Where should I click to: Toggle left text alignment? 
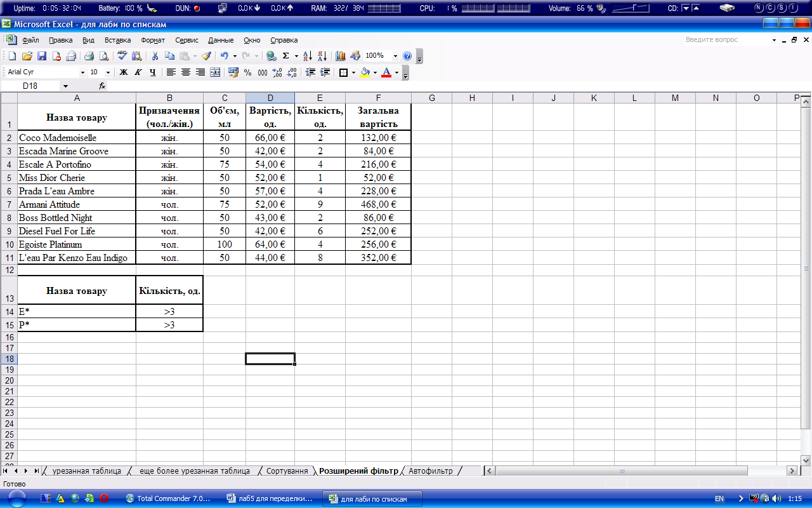coord(171,72)
